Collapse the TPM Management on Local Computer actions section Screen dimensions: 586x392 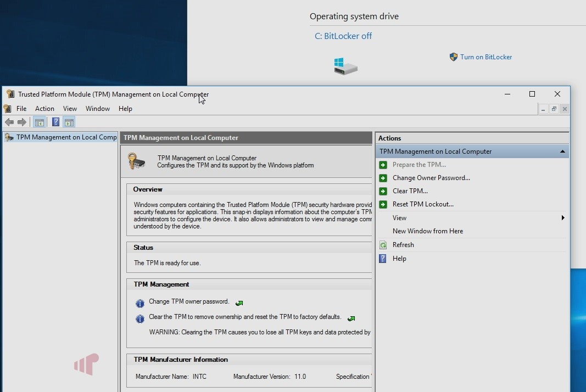click(562, 152)
